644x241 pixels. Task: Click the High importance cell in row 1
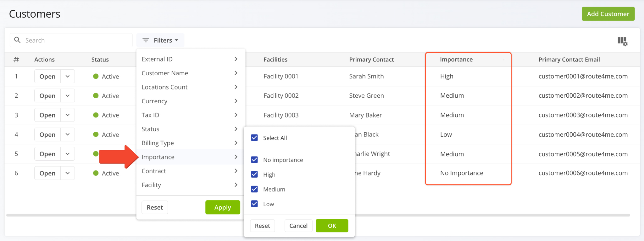click(x=447, y=76)
